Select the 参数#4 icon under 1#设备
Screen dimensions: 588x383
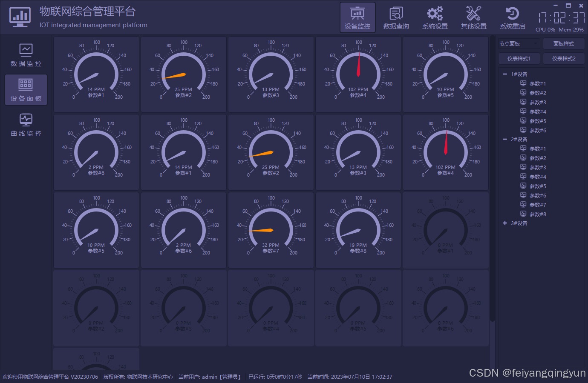(x=523, y=111)
